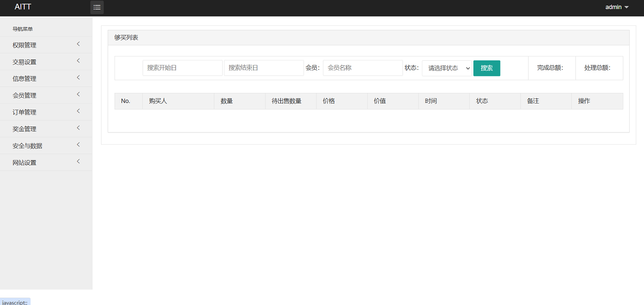This screenshot has height=305, width=644.
Task: Click the 搜索开始日 start date field
Action: 182,68
